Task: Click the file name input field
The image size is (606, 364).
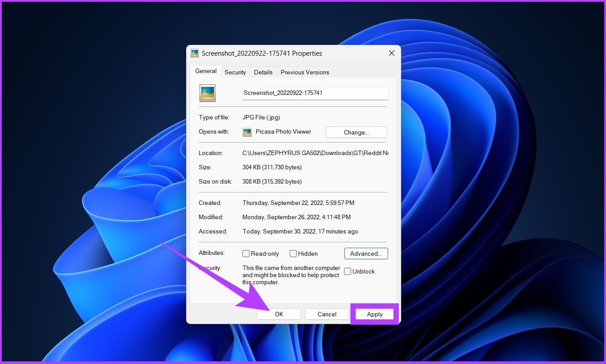Action: pos(315,94)
